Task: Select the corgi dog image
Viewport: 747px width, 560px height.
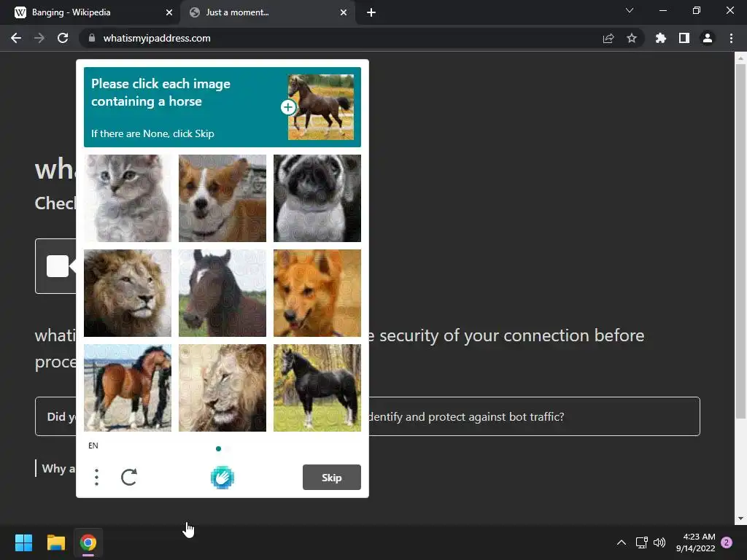Action: [222, 198]
